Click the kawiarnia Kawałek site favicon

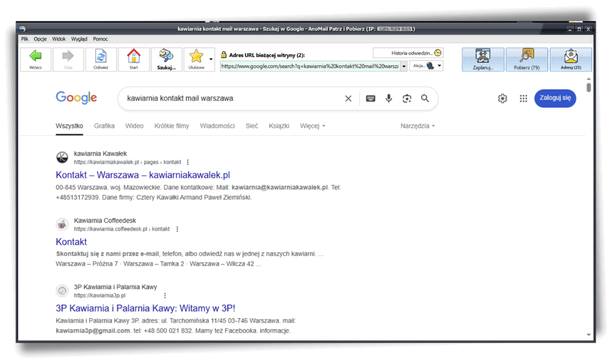[x=62, y=157]
